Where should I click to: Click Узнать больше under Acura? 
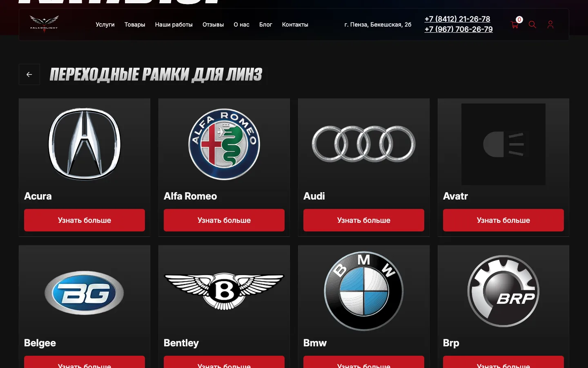point(85,220)
